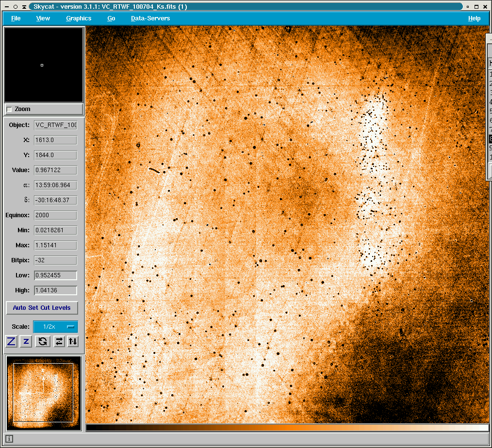This screenshot has width=492, height=448.
Task: Click the info icon in the status bar
Action: point(9,439)
